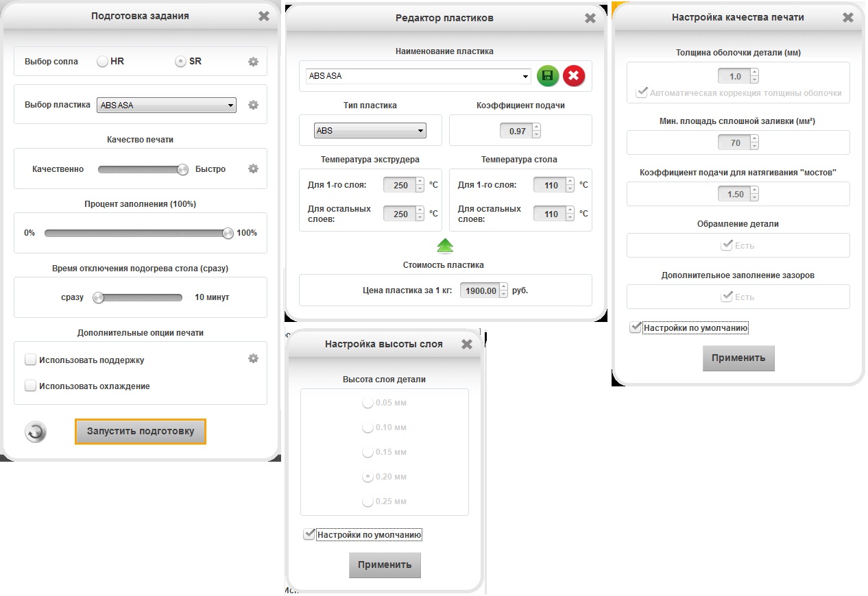Click the Процент заполнения slider handle
This screenshot has width=868, height=596.
click(228, 233)
